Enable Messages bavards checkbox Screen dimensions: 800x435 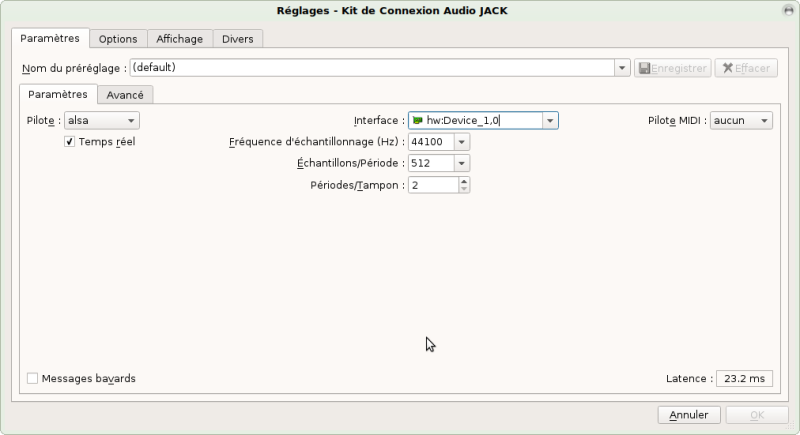coord(32,378)
